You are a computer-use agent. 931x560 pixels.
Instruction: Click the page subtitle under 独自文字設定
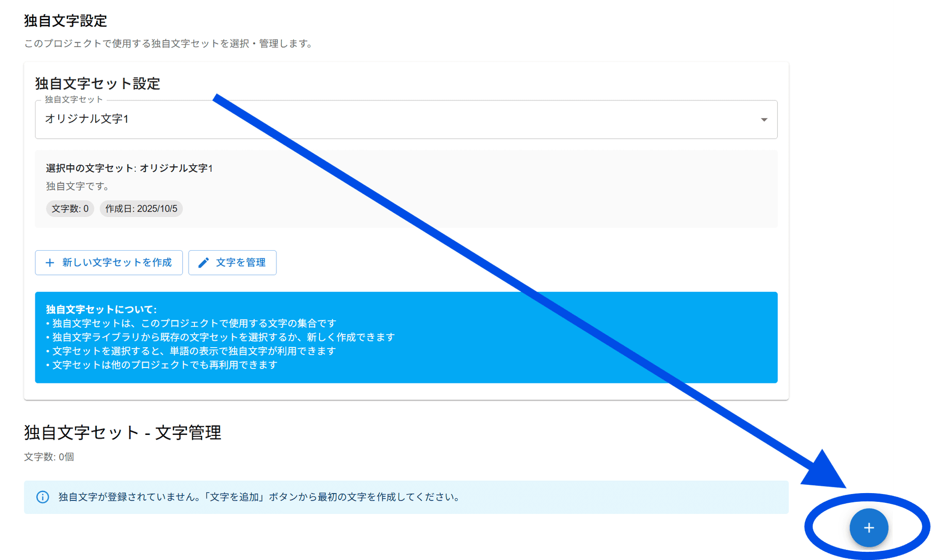(x=168, y=44)
